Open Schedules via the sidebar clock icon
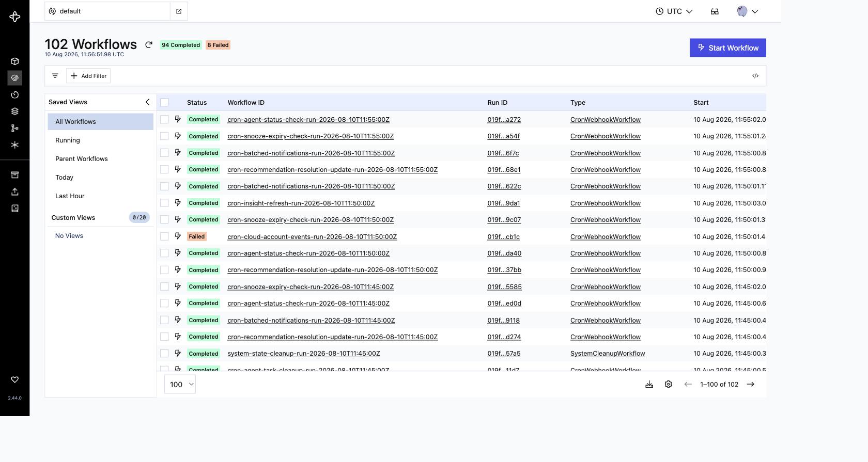The width and height of the screenshot is (868, 462). [x=15, y=95]
